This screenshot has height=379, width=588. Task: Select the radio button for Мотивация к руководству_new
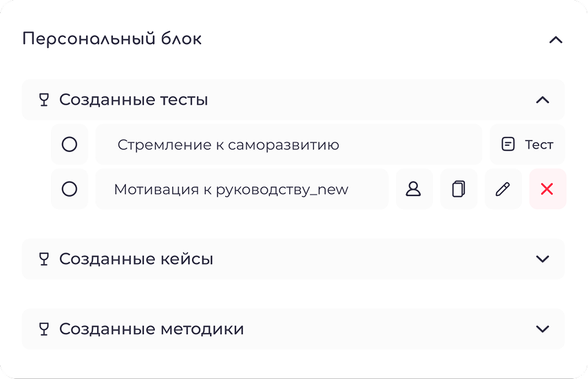pyautogui.click(x=70, y=189)
